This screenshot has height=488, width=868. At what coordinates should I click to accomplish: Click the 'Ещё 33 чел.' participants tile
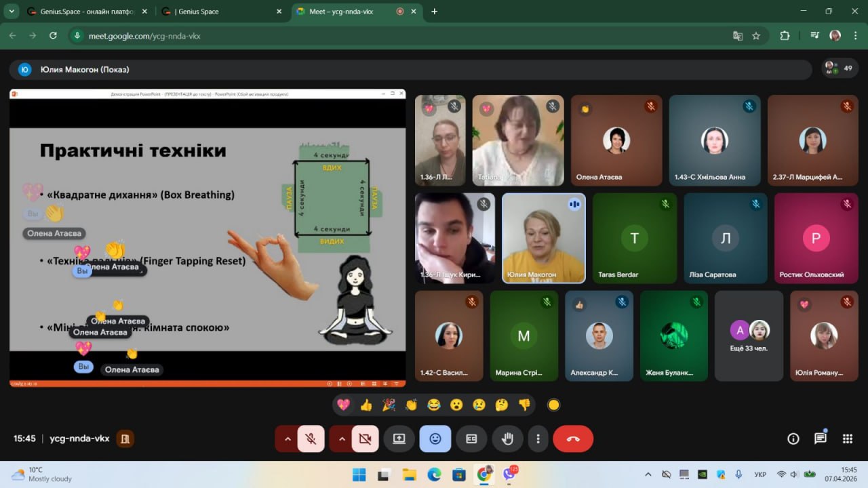pos(749,337)
